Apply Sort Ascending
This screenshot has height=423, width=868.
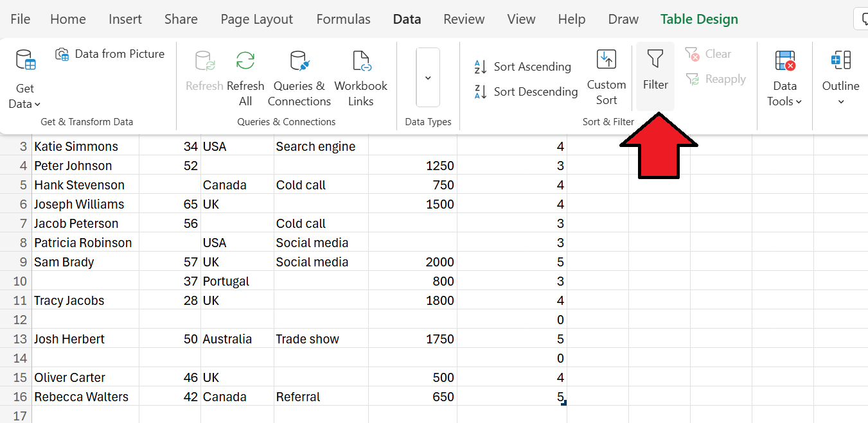click(523, 66)
